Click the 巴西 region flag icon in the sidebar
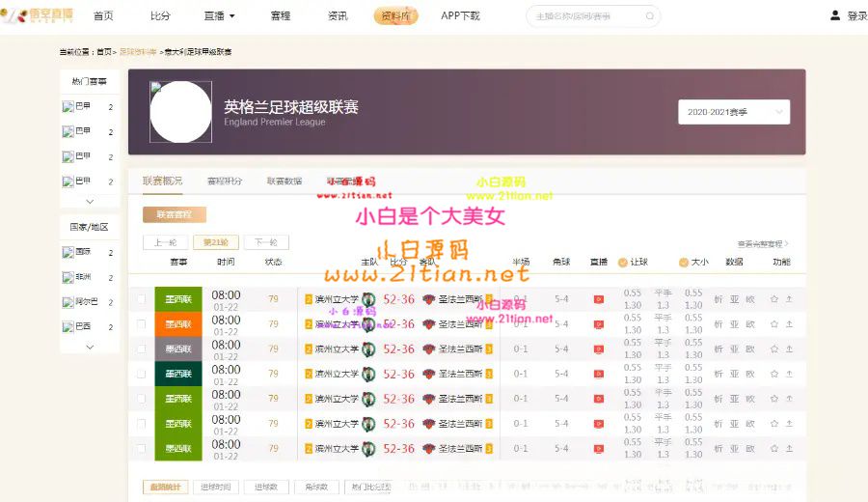 coord(68,327)
